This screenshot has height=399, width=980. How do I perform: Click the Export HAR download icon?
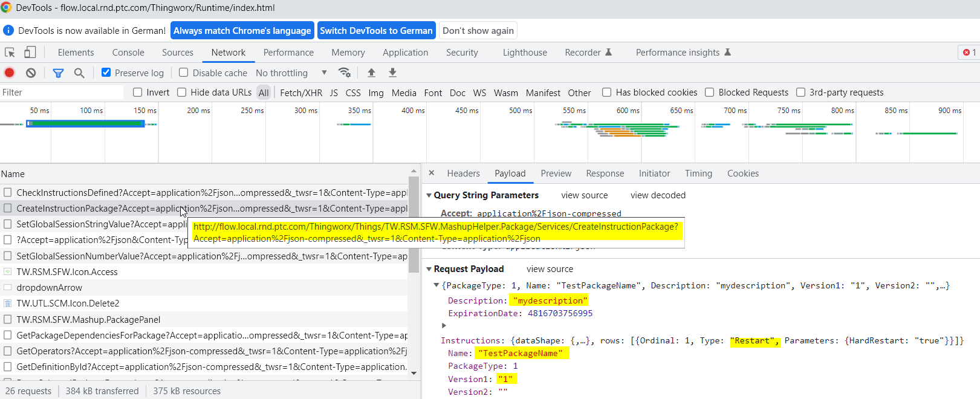pos(392,73)
